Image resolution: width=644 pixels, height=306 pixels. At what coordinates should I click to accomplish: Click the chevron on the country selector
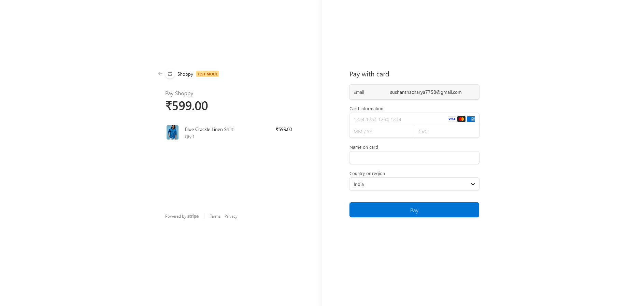(473, 184)
